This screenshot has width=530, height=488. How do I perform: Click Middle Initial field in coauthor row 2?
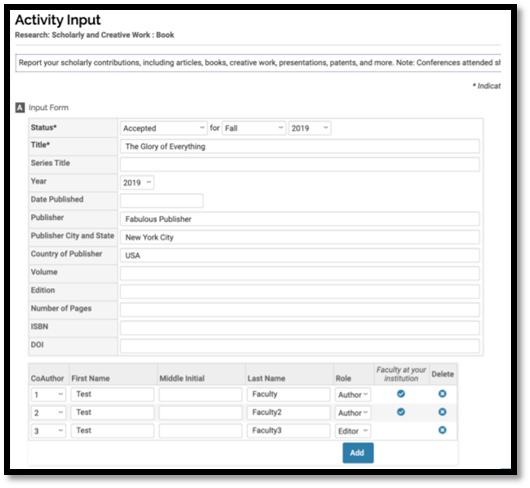click(x=201, y=413)
